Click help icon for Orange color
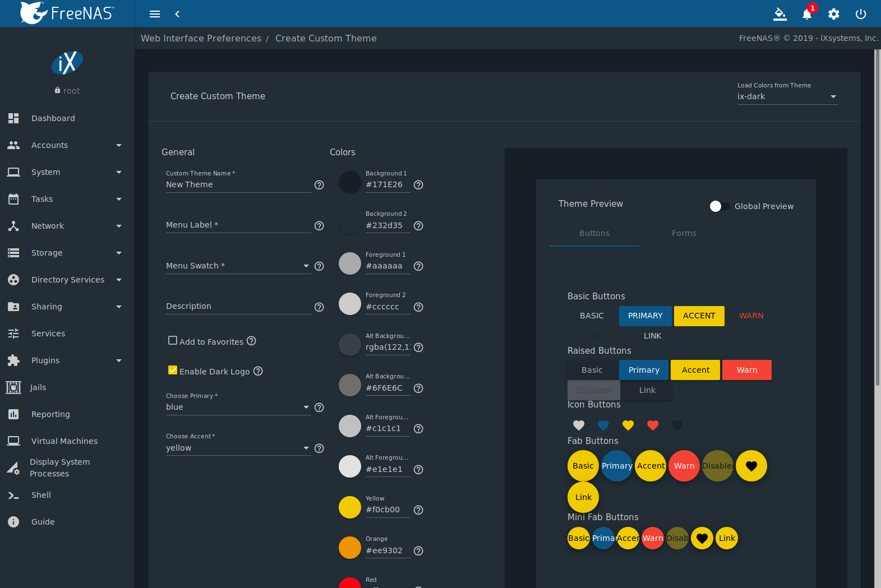This screenshot has height=588, width=881. [418, 551]
